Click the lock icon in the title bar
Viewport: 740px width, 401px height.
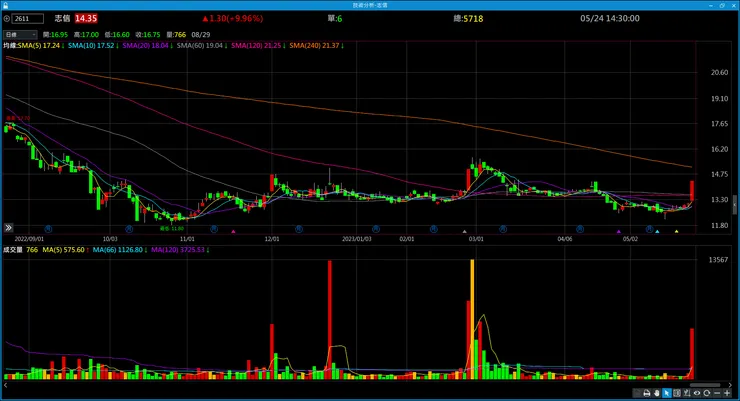click(5, 5)
